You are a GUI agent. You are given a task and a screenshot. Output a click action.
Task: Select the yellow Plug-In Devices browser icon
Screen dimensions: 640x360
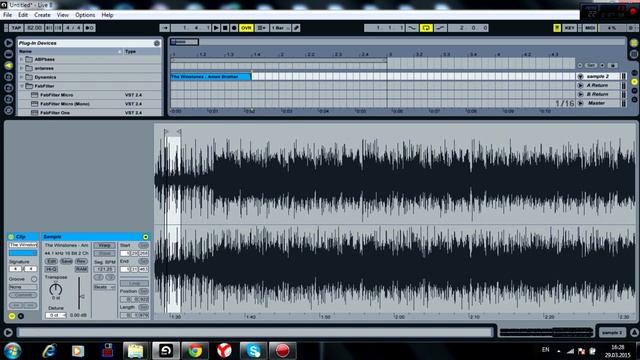tap(8, 65)
